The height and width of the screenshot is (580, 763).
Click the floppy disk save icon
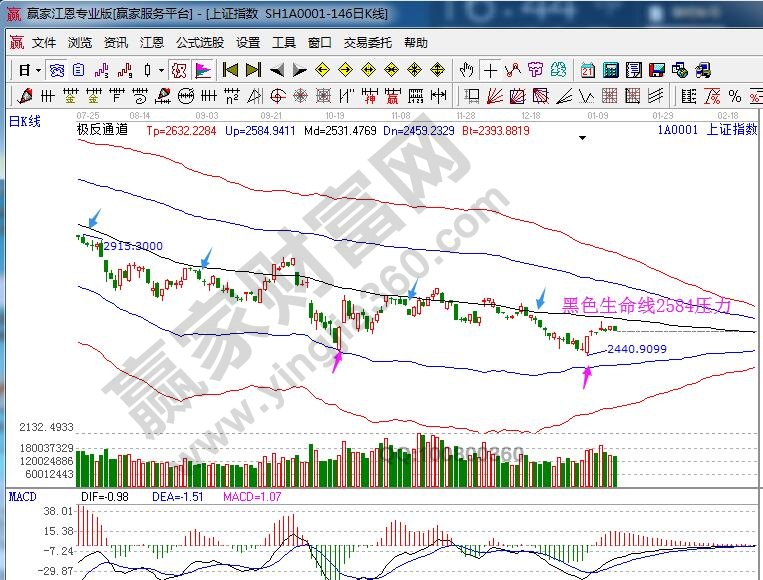click(657, 70)
